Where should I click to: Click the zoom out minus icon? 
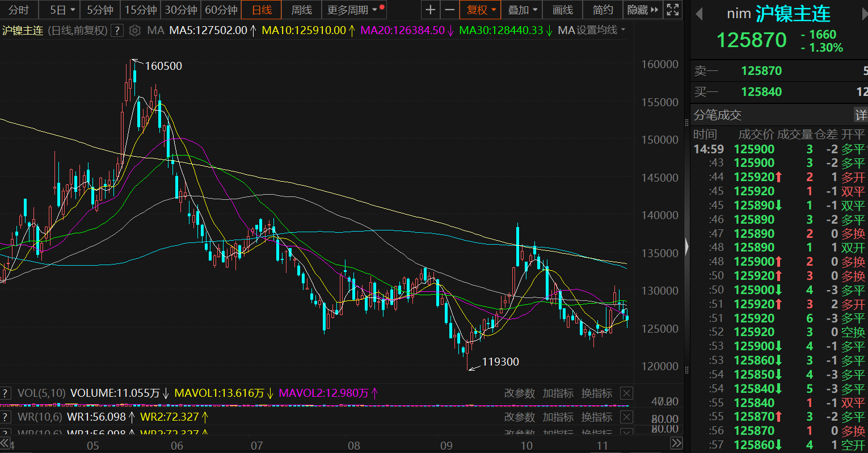click(449, 10)
